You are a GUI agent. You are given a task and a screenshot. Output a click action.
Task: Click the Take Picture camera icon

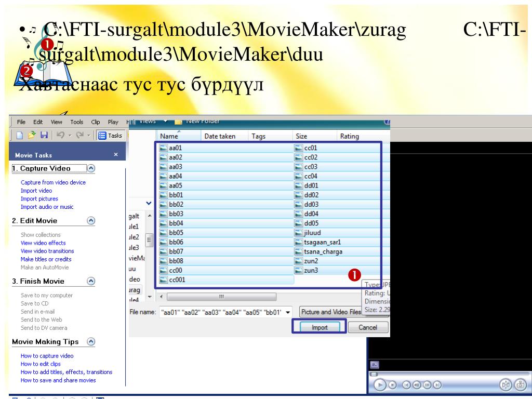pyautogui.click(x=521, y=385)
